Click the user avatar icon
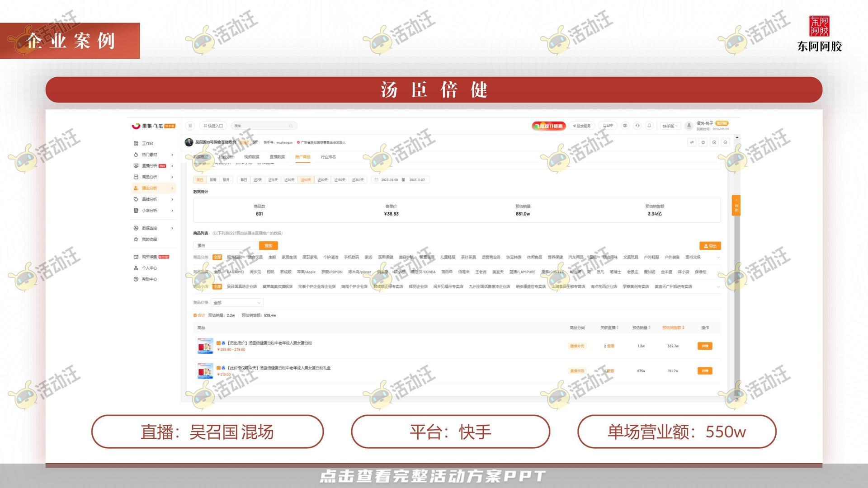 click(689, 126)
